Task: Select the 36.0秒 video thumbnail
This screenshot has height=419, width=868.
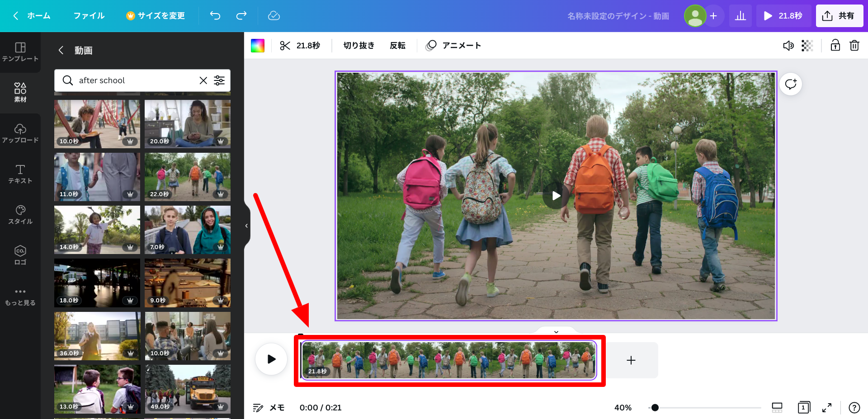Action: coord(97,336)
